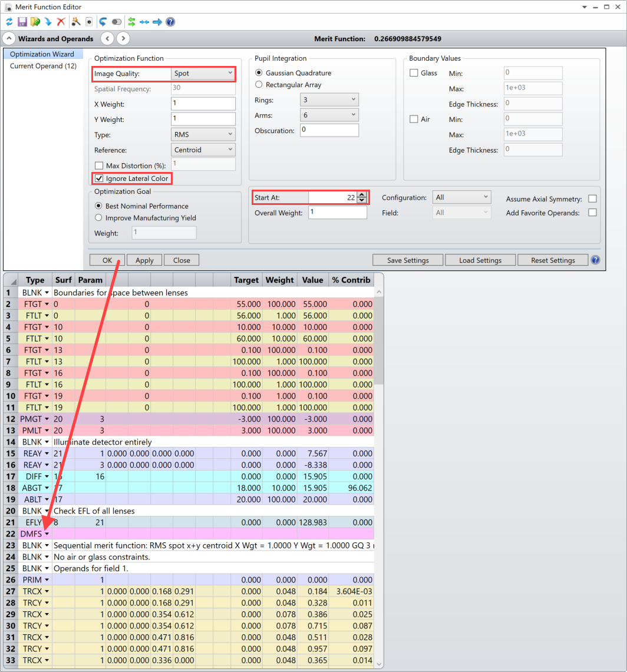Select Rectangular Array radio button

[x=259, y=85]
